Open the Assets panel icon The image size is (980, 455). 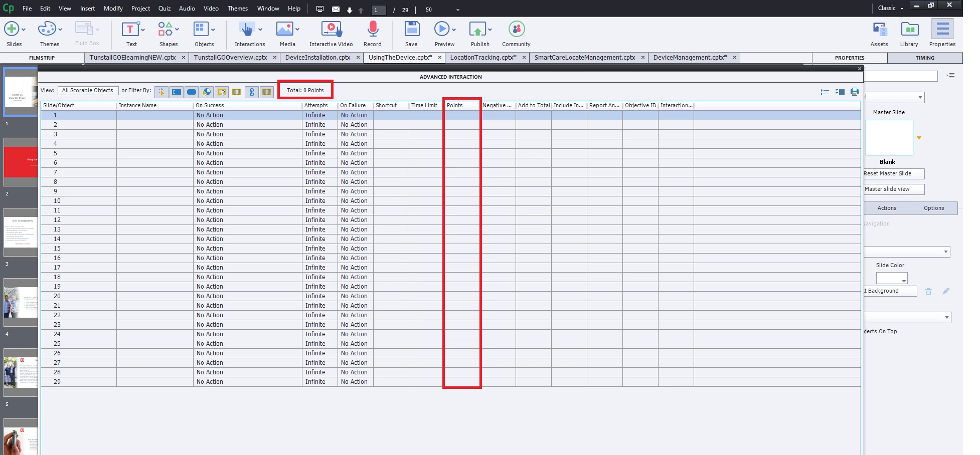[880, 30]
